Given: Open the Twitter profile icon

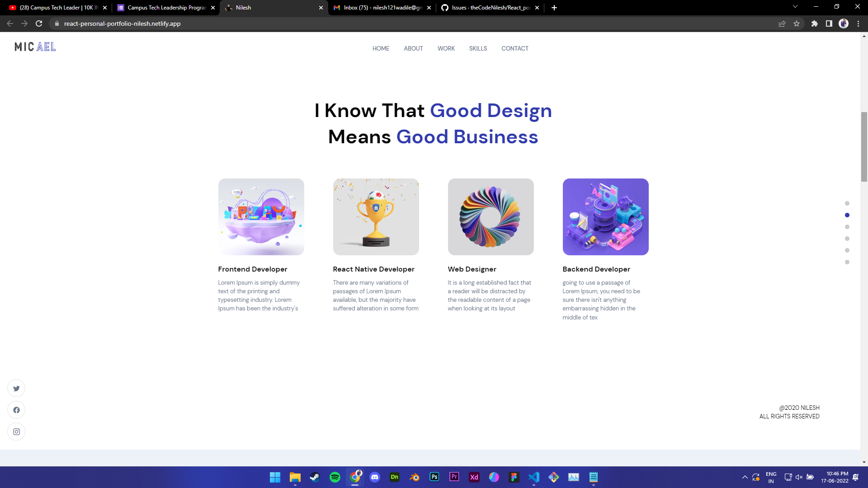Looking at the screenshot, I should pyautogui.click(x=16, y=388).
